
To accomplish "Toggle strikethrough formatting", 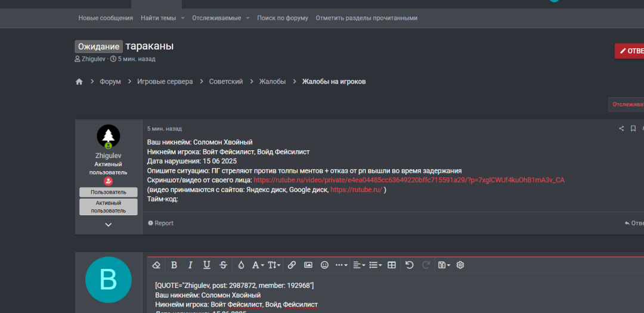I will [223, 265].
